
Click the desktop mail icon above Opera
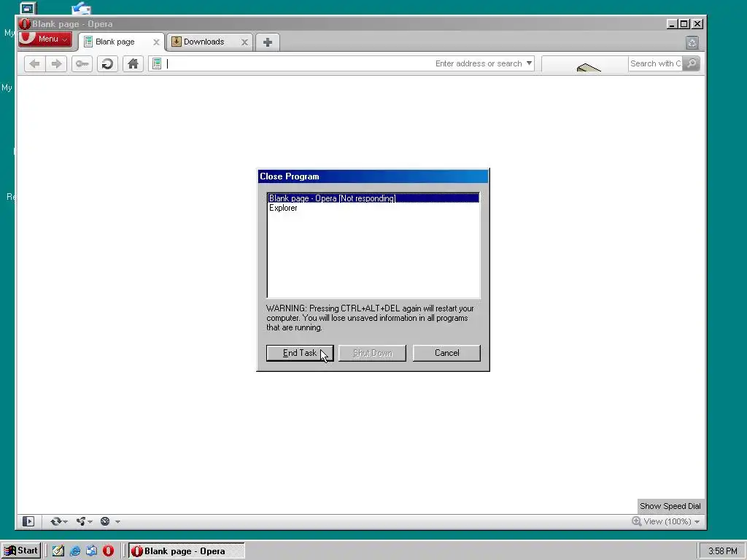click(82, 7)
